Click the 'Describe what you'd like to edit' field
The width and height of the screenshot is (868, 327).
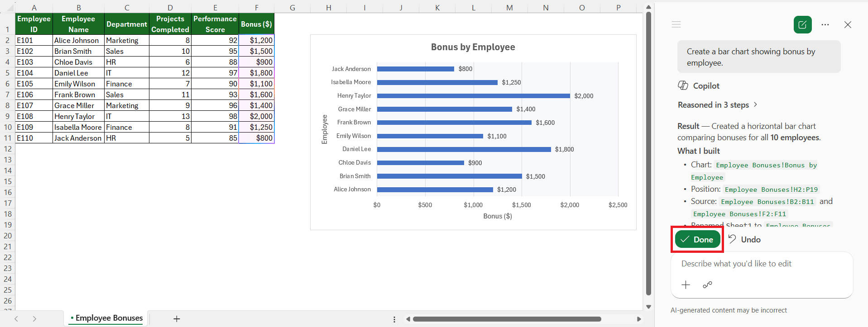click(762, 264)
